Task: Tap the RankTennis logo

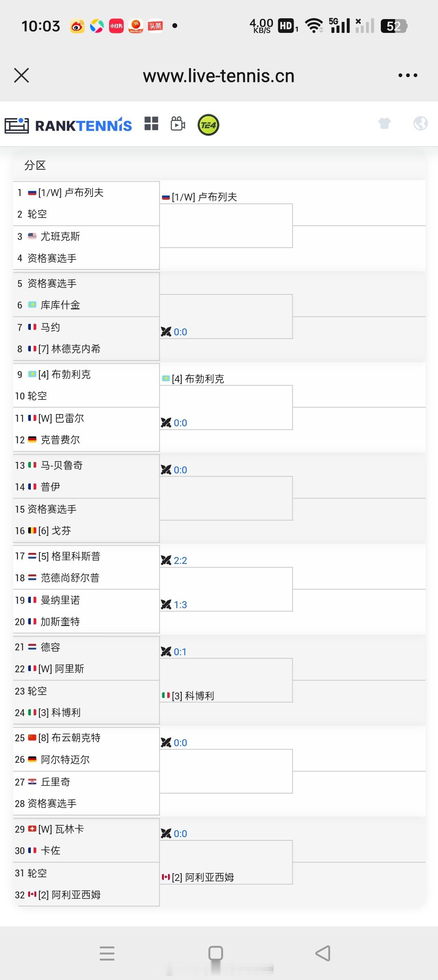Action: (68, 125)
